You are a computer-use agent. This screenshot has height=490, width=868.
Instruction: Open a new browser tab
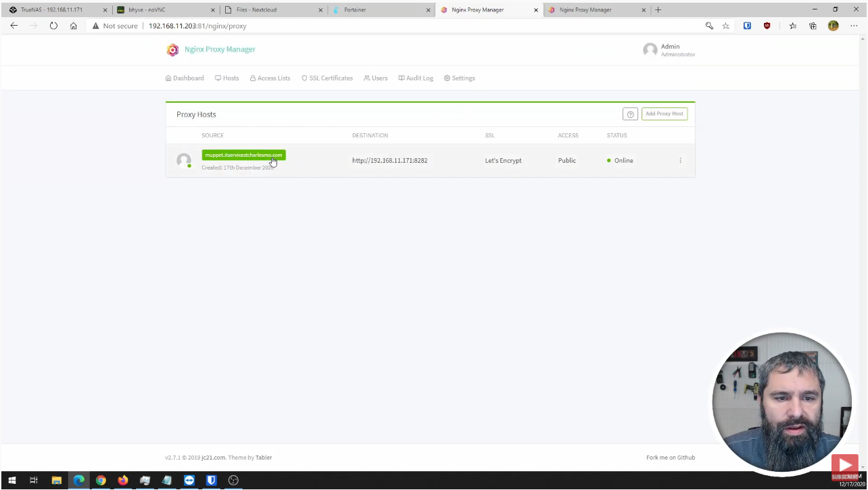click(x=658, y=10)
